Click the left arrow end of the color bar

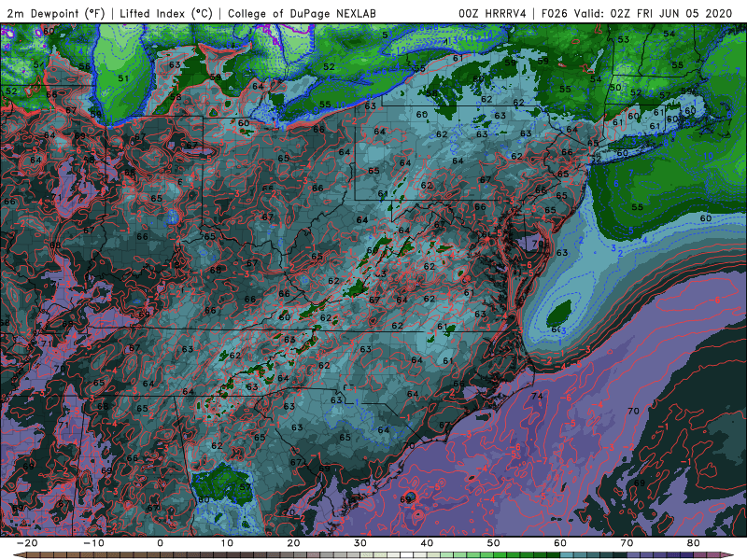click(x=19, y=555)
